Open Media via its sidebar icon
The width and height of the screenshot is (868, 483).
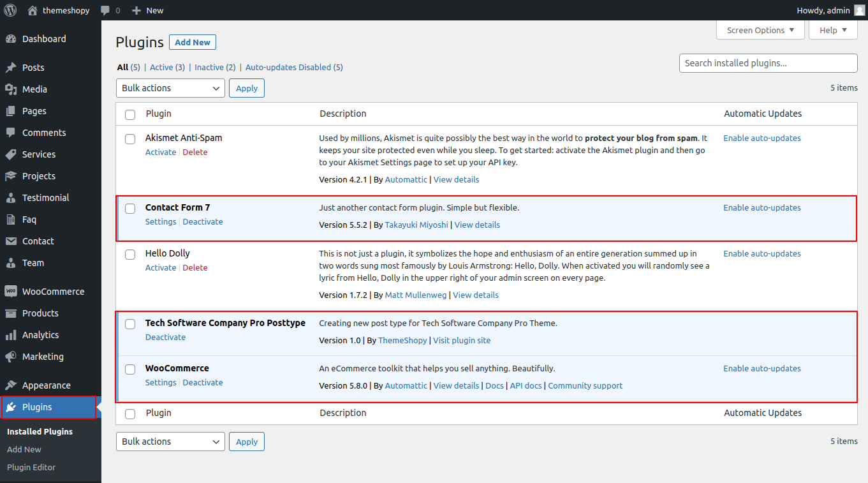[x=11, y=89]
